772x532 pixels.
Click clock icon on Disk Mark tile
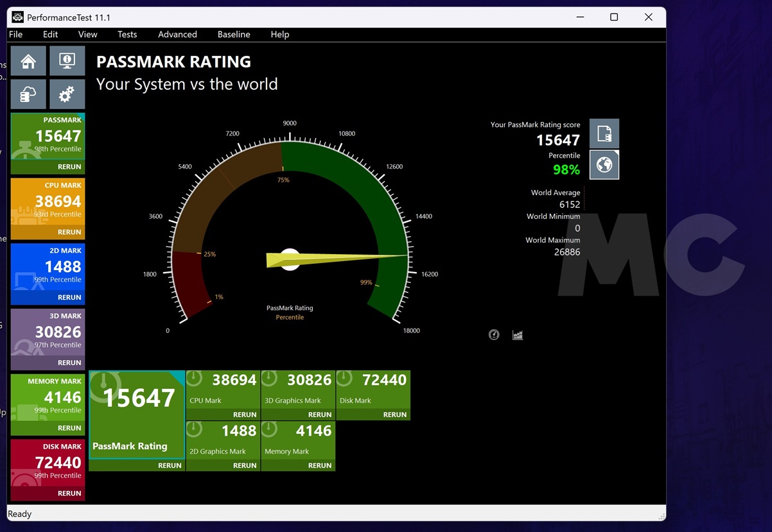click(x=344, y=379)
